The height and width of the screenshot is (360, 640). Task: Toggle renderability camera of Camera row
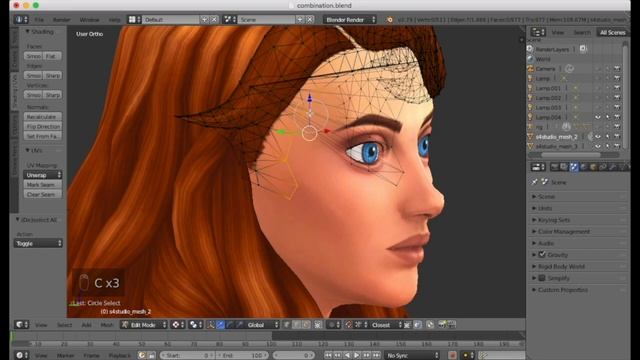point(617,69)
